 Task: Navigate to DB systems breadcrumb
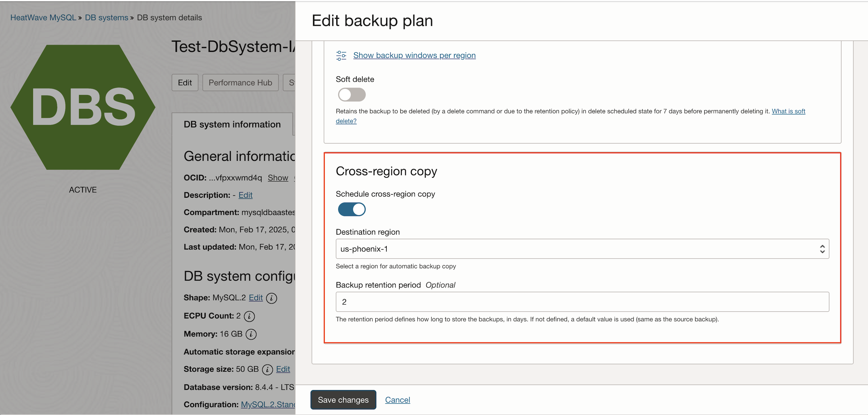(x=106, y=17)
